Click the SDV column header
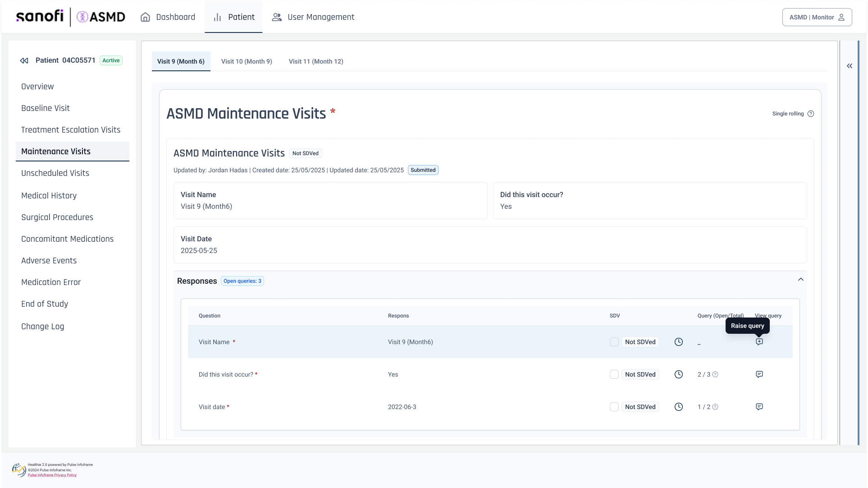Image resolution: width=868 pixels, height=488 pixels. (615, 316)
